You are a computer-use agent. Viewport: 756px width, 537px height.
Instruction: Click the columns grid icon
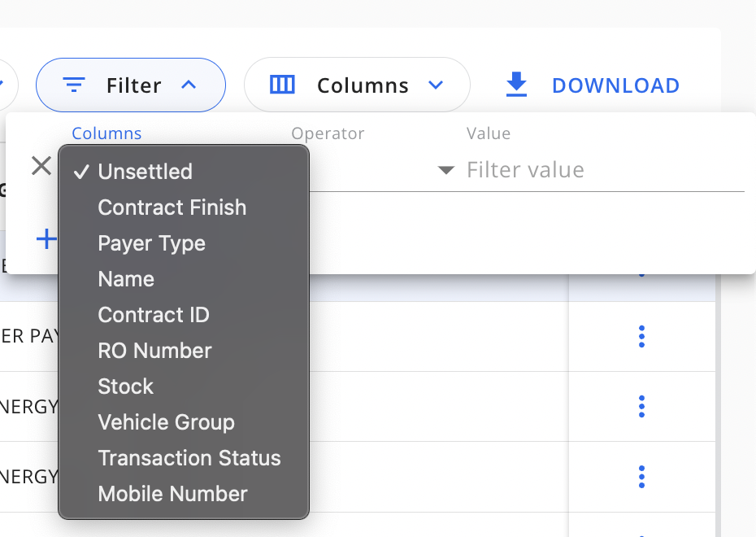click(x=282, y=85)
